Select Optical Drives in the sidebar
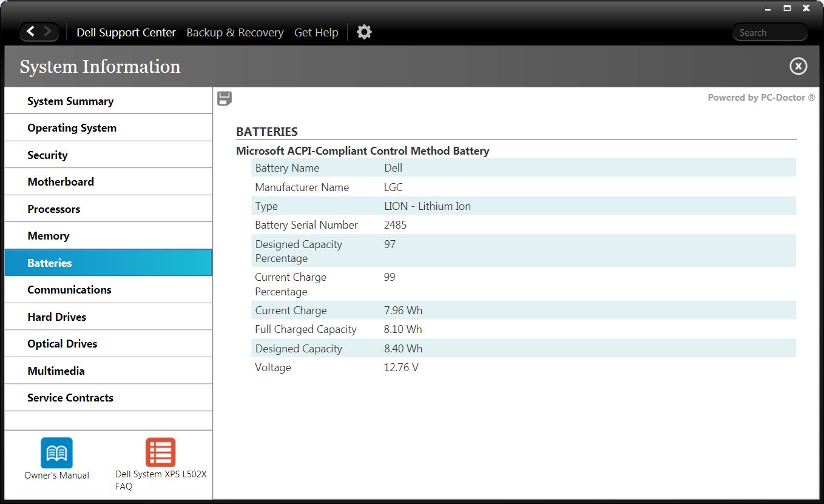 [x=109, y=344]
